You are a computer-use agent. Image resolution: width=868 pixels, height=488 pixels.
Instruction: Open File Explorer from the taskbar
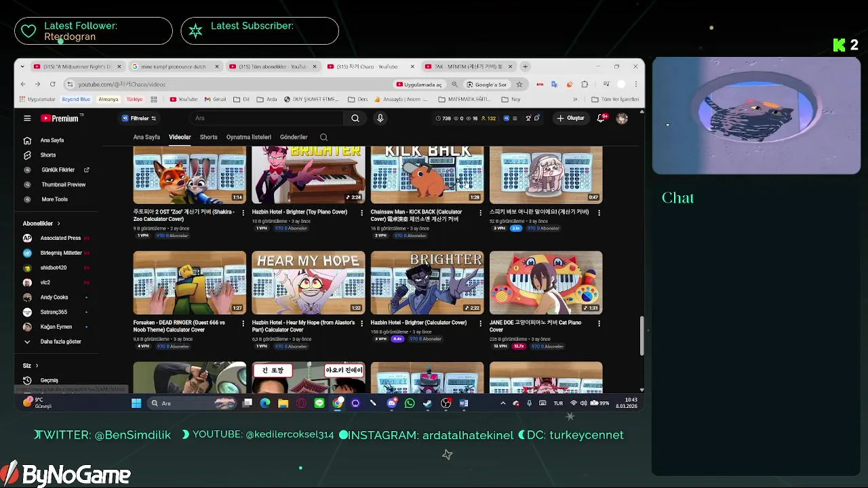283,403
